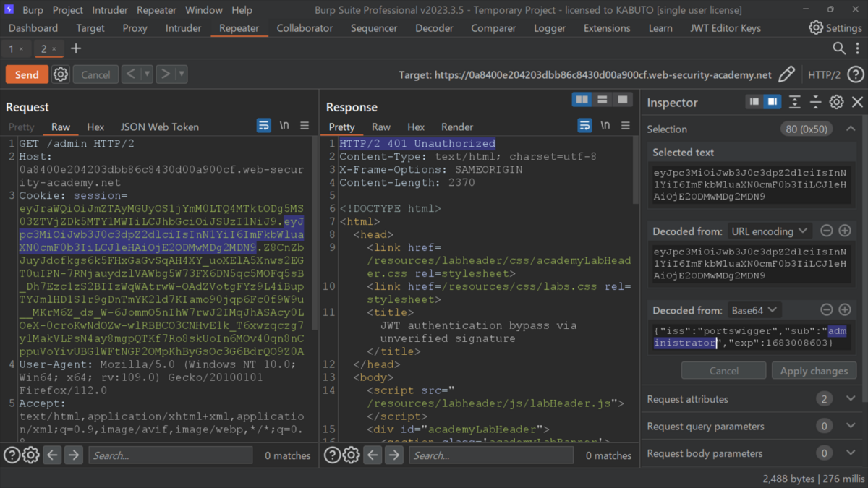Open Inspector settings gear
Viewport: 868px width, 488px height.
pos(836,102)
